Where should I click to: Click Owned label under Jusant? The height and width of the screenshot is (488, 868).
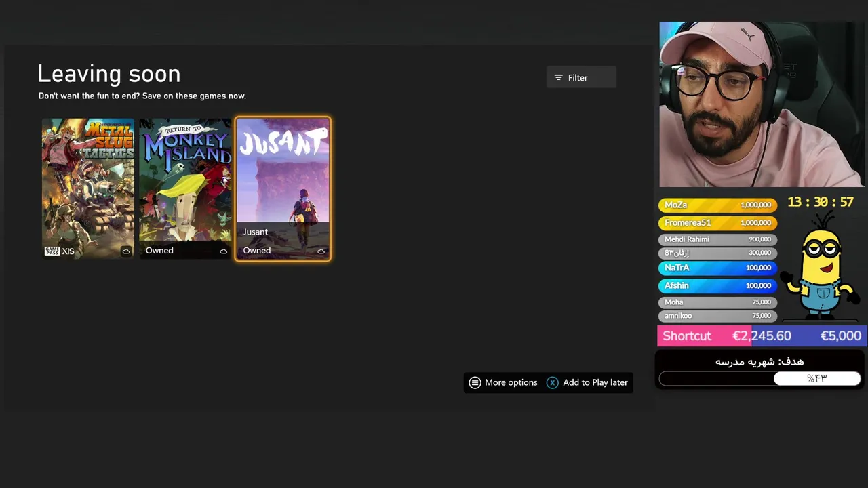click(257, 251)
